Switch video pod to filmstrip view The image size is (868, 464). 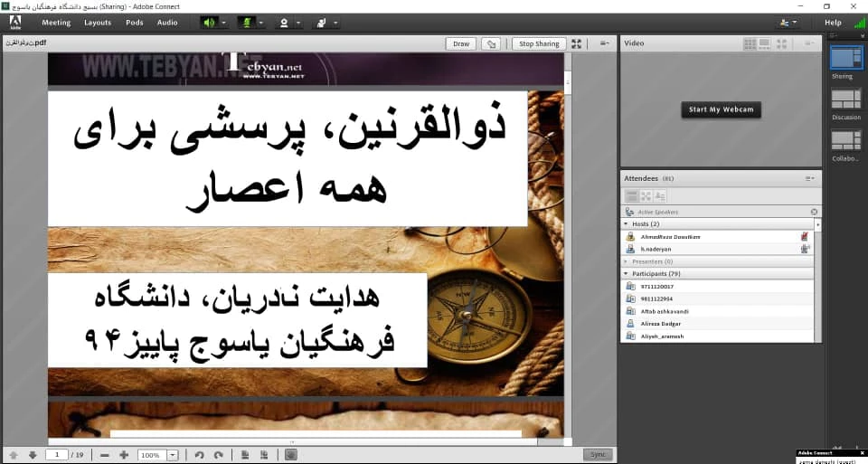(x=765, y=43)
